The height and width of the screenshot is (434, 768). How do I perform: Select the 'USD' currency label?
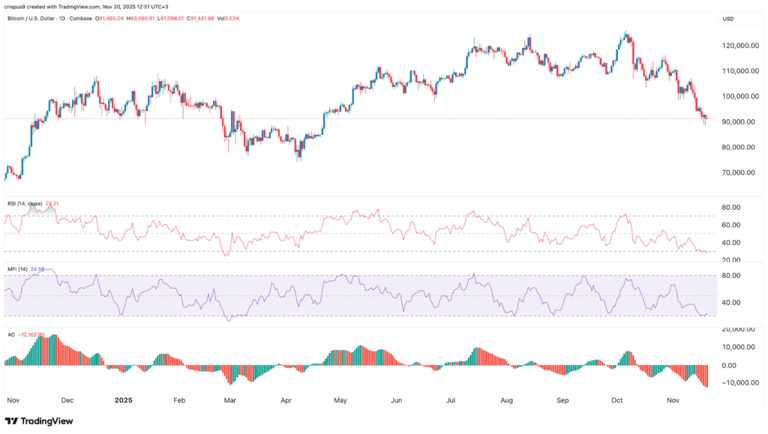[728, 19]
